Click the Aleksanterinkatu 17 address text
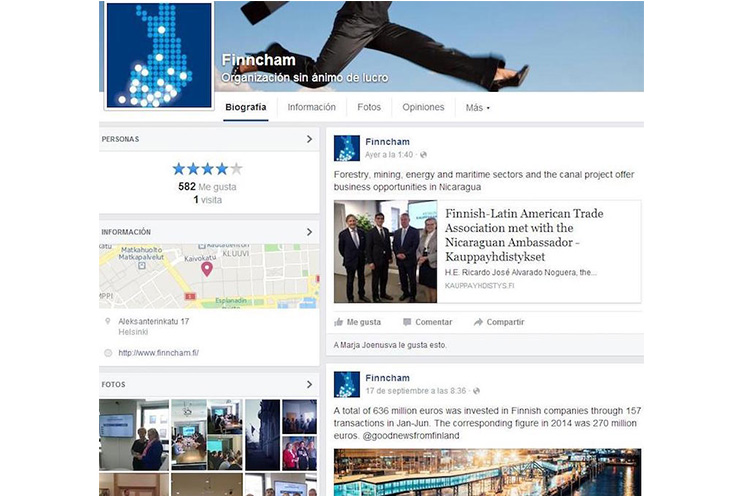 pos(154,321)
